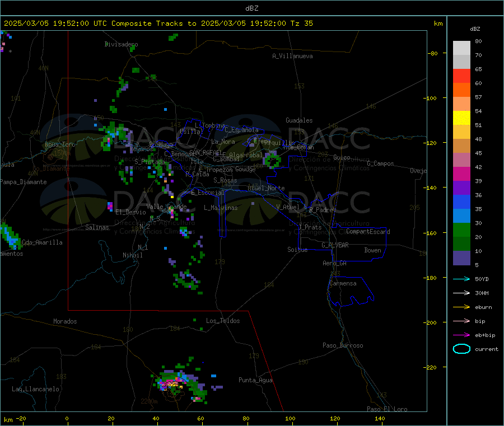
Task: Click the 'A_Villanueva' place label
Action: (292, 56)
